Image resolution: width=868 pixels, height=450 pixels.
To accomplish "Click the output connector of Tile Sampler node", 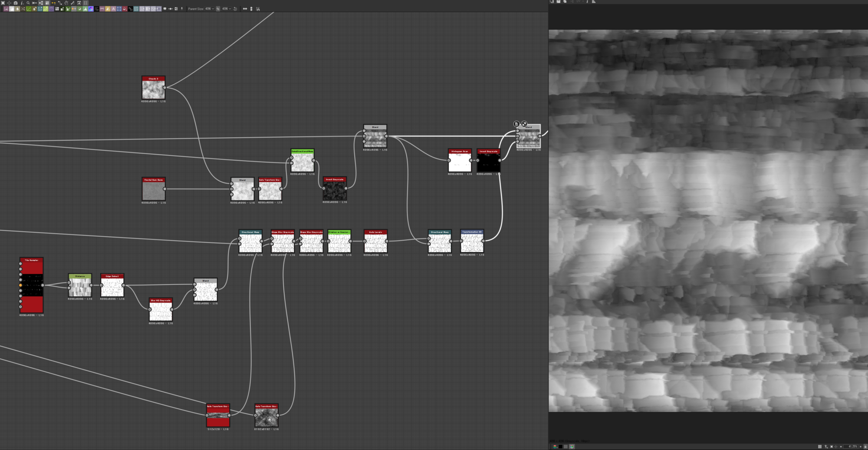I will (43, 285).
